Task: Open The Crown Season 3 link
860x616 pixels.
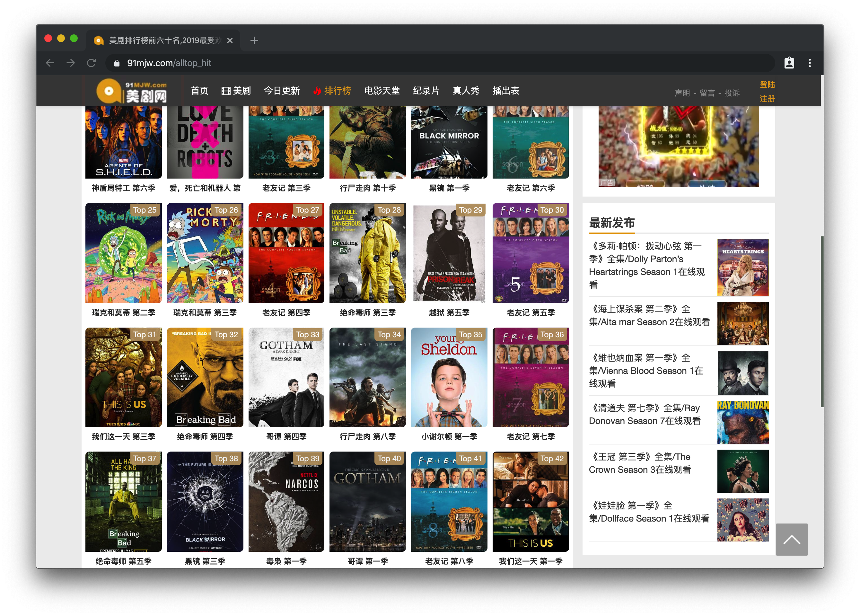Action: click(x=640, y=463)
